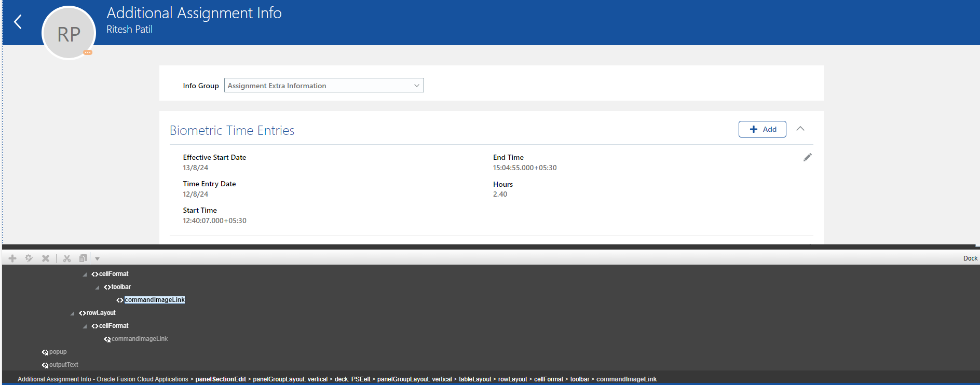Screen dimensions: 980x385
Task: Click rowLayout in the breadcrumb path
Action: point(512,379)
